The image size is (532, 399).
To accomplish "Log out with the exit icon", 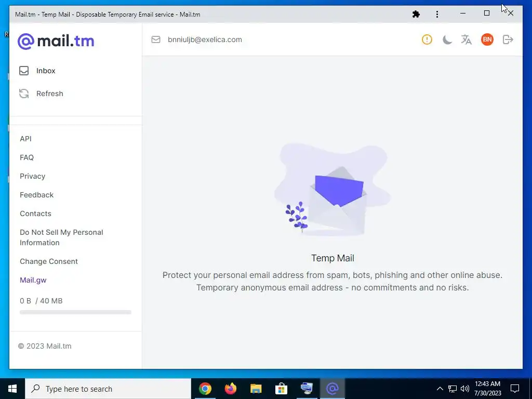I will (508, 39).
